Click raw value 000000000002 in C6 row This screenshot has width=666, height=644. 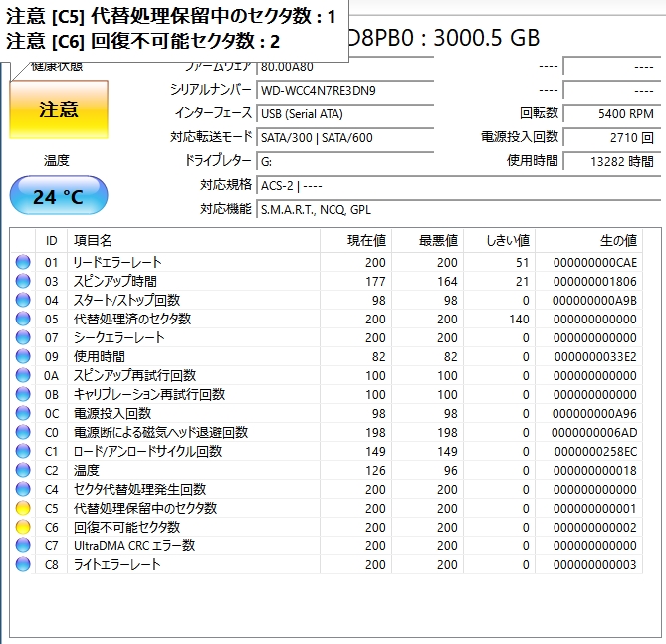[x=594, y=527]
